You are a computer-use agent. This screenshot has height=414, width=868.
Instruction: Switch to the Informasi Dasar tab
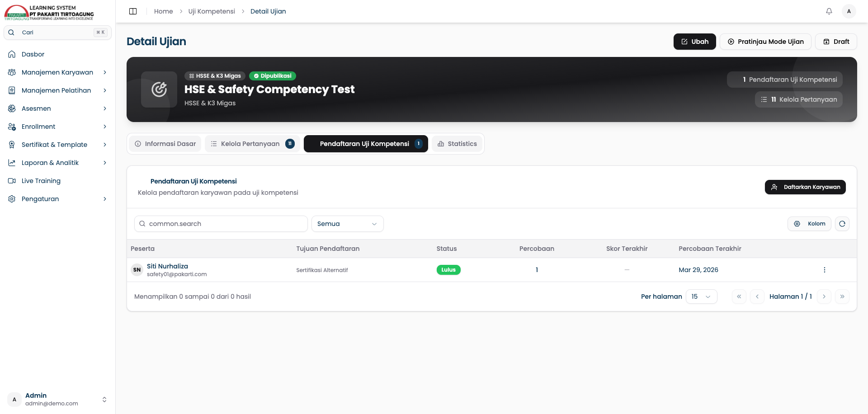pyautogui.click(x=165, y=144)
